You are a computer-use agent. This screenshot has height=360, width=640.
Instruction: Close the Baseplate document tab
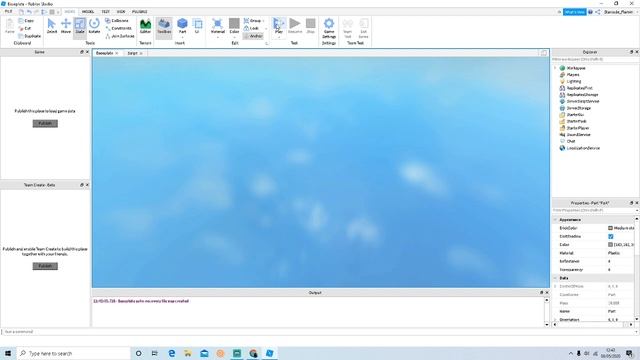[x=117, y=53]
